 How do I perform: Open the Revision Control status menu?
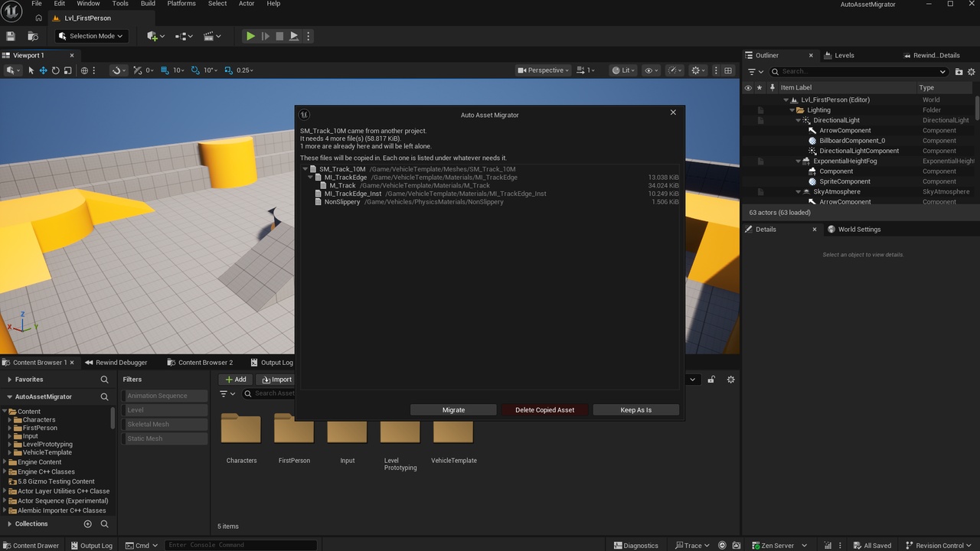(x=939, y=546)
